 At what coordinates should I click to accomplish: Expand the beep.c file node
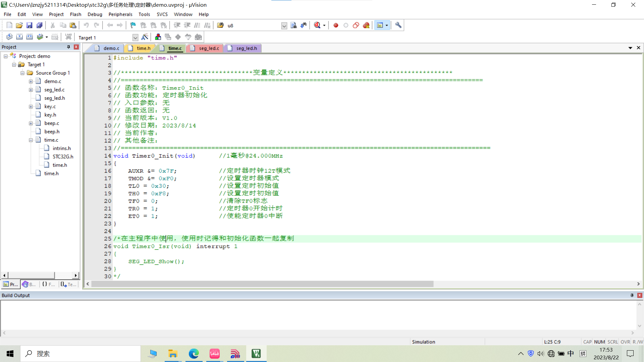coord(31,123)
